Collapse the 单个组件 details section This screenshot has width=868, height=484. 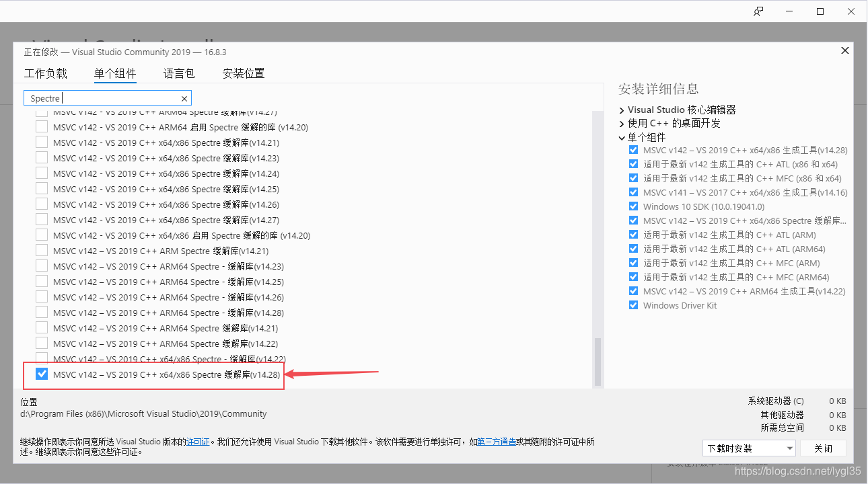pyautogui.click(x=622, y=138)
